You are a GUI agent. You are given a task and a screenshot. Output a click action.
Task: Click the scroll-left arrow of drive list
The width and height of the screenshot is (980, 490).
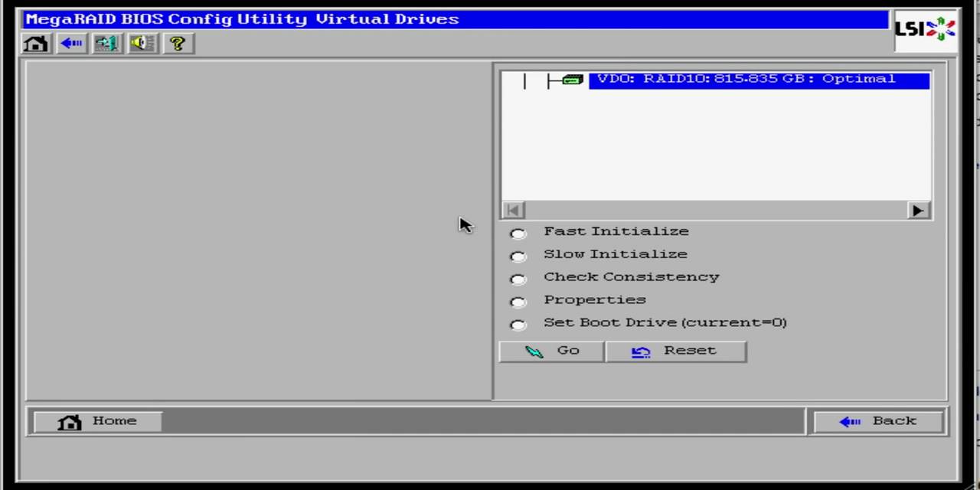(x=513, y=211)
